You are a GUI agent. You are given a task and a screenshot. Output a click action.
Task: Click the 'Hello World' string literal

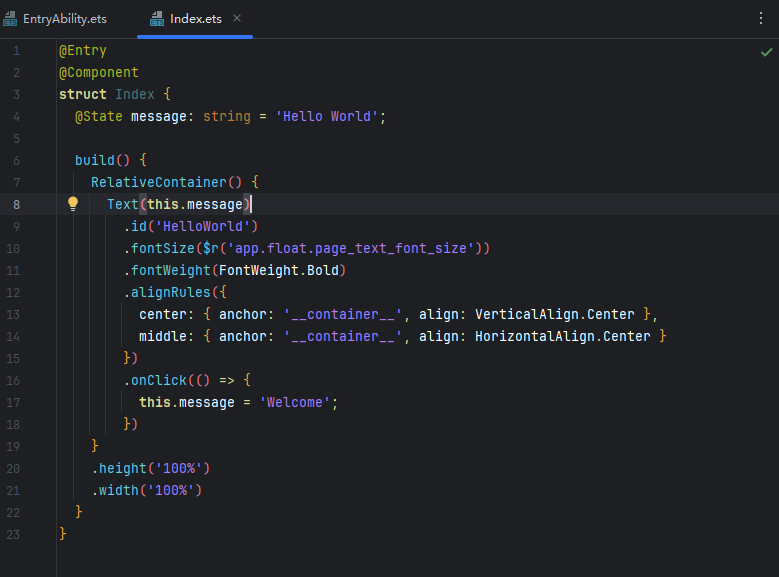point(326,116)
